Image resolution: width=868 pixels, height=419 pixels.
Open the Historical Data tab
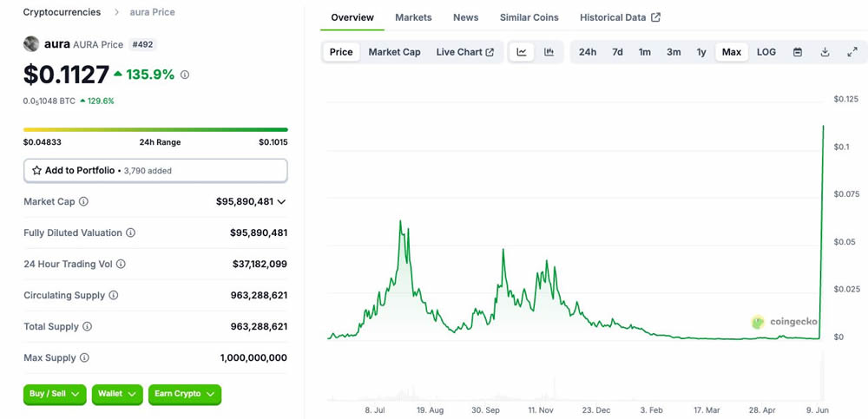coord(620,17)
